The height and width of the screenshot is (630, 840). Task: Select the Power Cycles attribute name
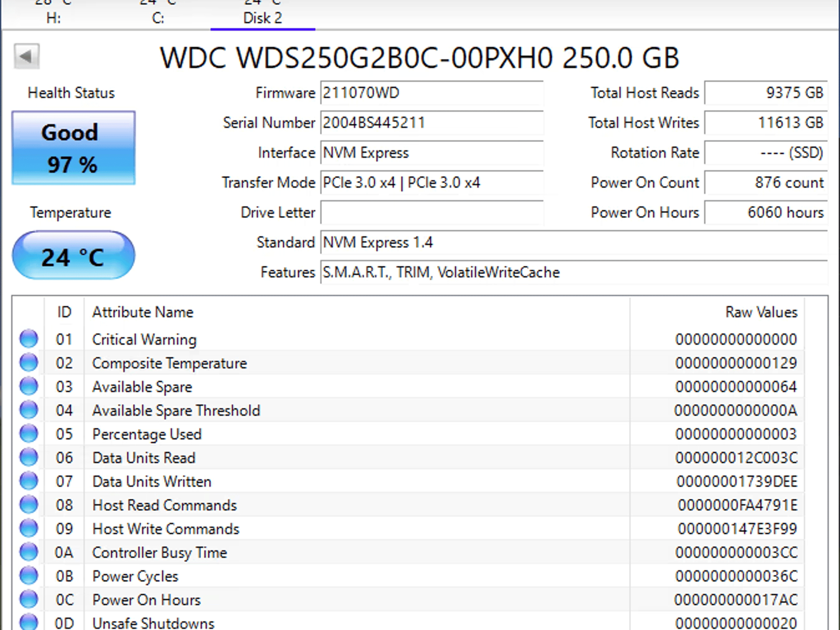tap(135, 577)
